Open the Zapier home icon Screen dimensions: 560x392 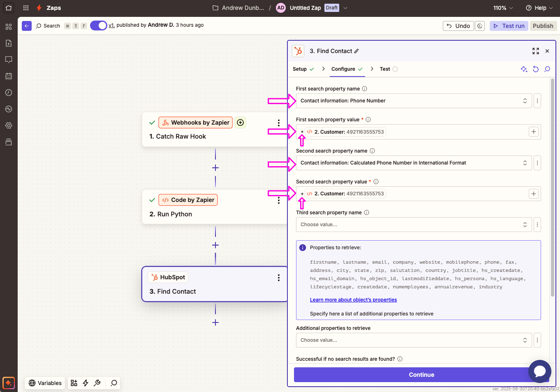pyautogui.click(x=9, y=8)
